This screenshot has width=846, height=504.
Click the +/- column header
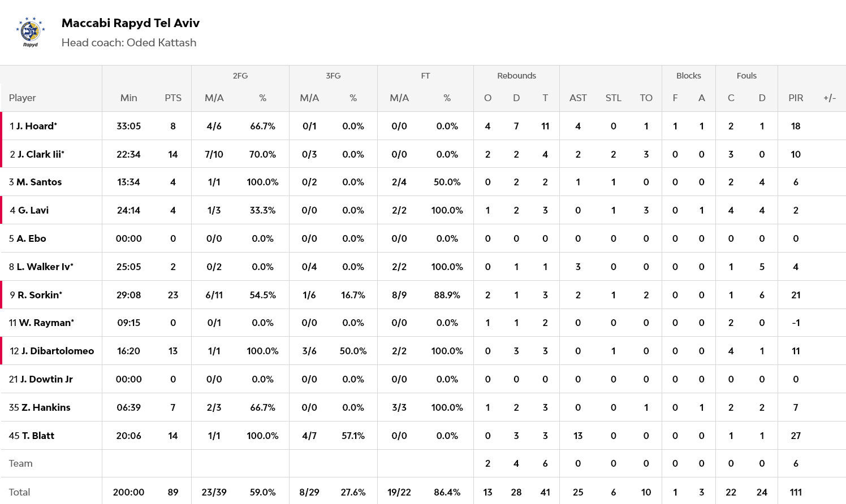(830, 98)
